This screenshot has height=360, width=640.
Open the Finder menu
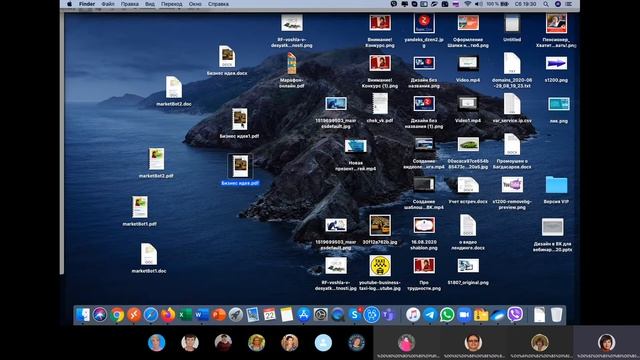[x=87, y=4]
